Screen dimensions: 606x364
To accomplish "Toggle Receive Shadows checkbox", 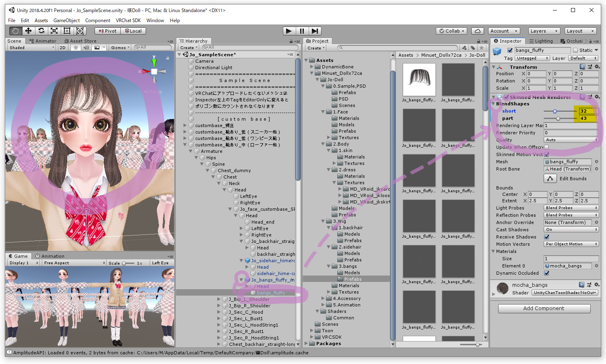I will [546, 237].
